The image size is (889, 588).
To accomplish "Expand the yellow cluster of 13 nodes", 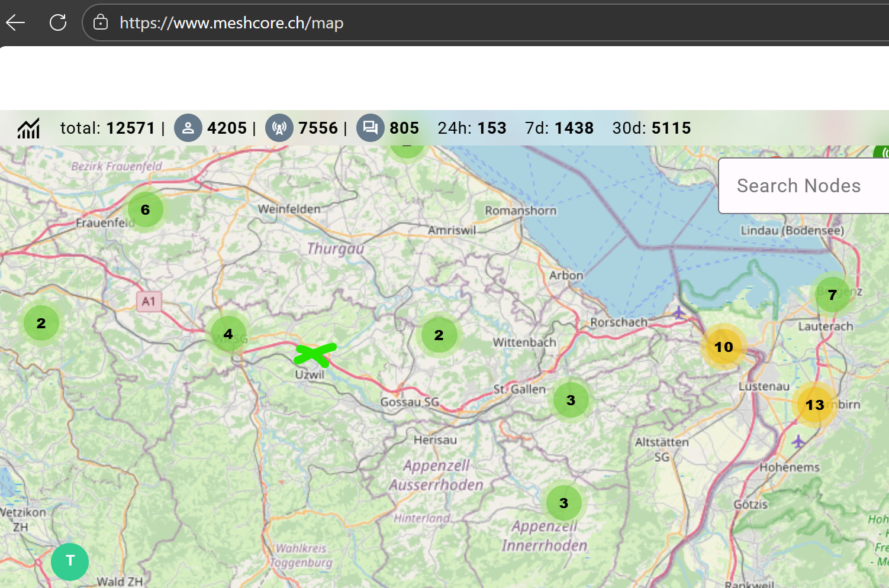I will pos(814,405).
